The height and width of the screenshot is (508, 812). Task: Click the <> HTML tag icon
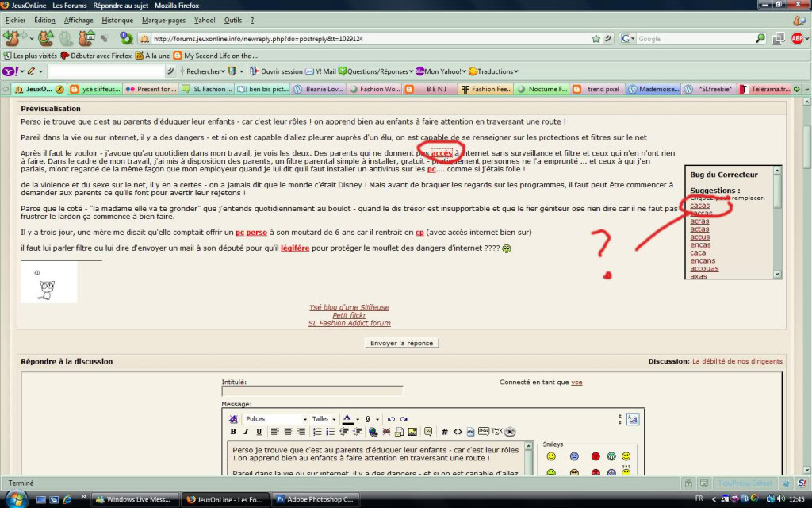tap(458, 432)
